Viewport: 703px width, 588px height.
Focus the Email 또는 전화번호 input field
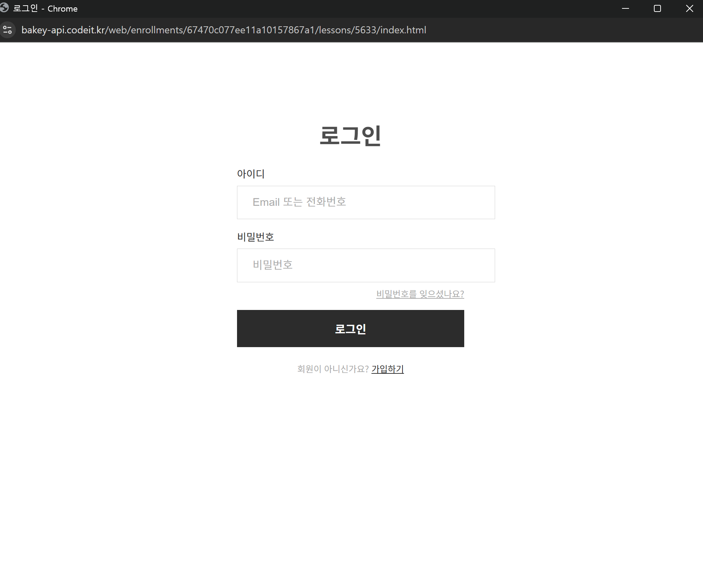pos(366,202)
